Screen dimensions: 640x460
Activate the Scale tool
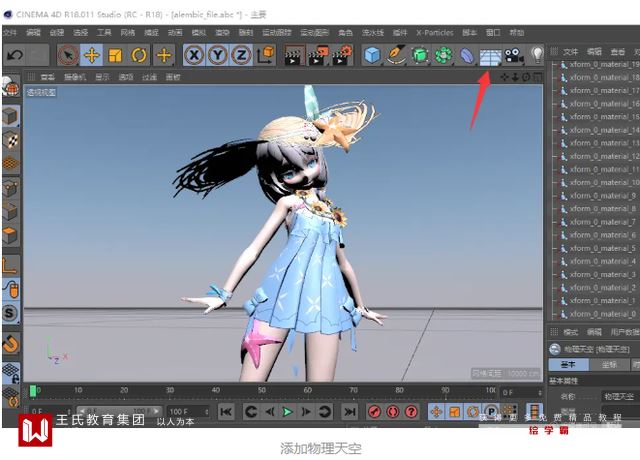(x=115, y=55)
